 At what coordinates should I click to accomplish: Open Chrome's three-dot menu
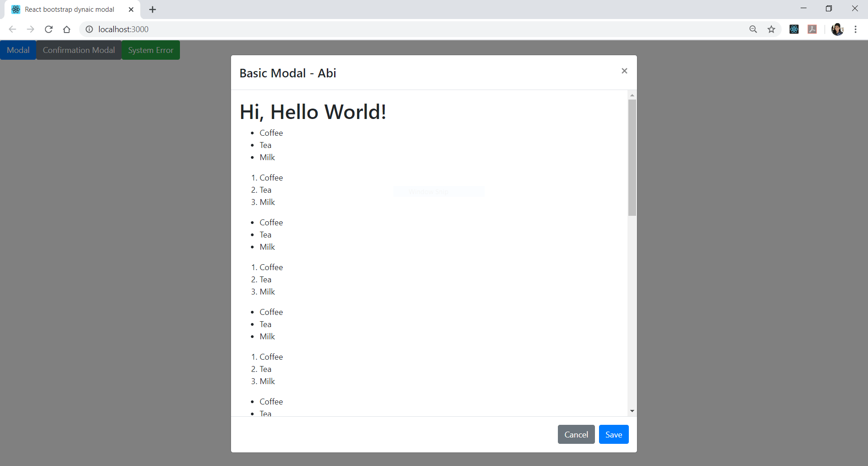click(x=856, y=29)
